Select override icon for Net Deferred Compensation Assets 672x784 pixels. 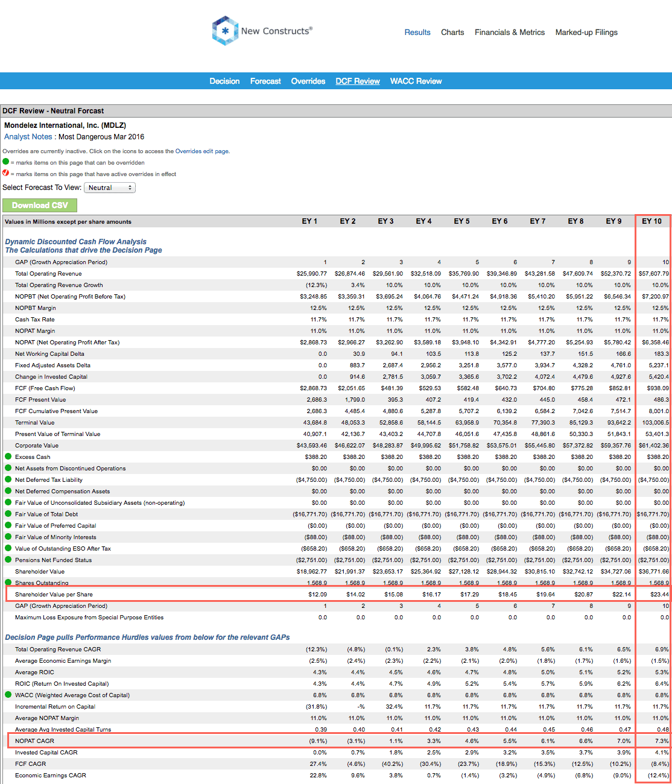8,491
